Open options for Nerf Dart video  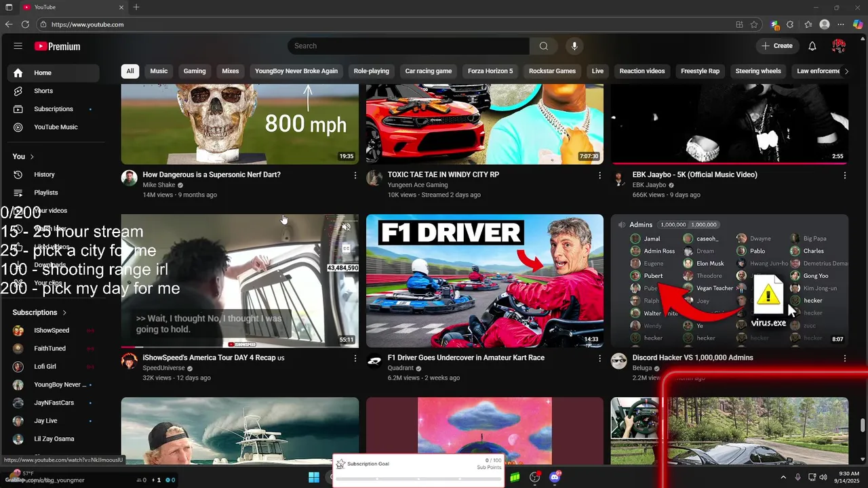click(x=355, y=175)
